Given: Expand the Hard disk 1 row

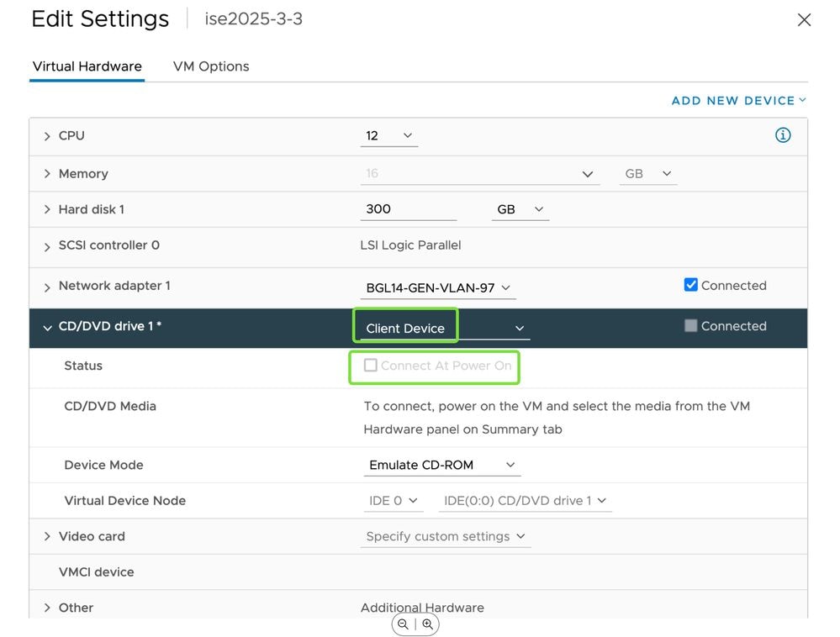Looking at the screenshot, I should tap(47, 209).
